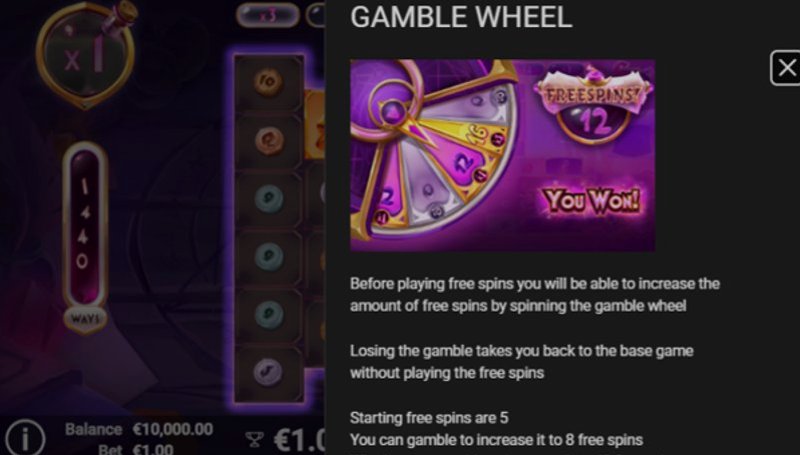Close the Gamble Wheel info panel
Viewport: 800px width, 455px height.
coord(786,68)
